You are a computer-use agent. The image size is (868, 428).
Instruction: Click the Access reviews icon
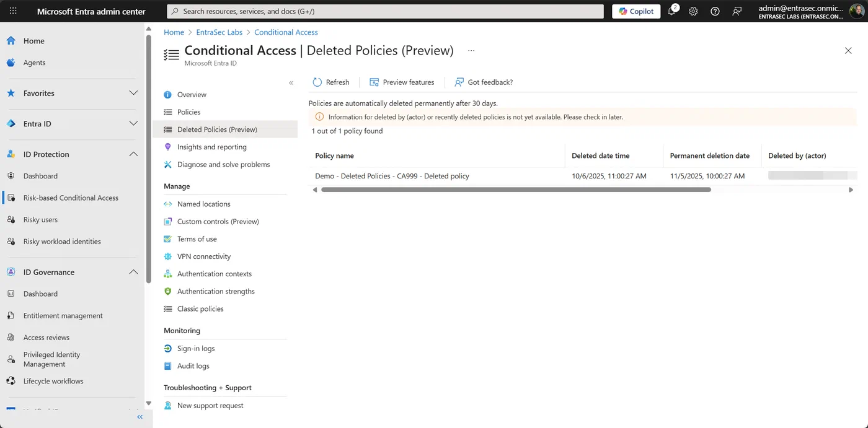coord(11,338)
